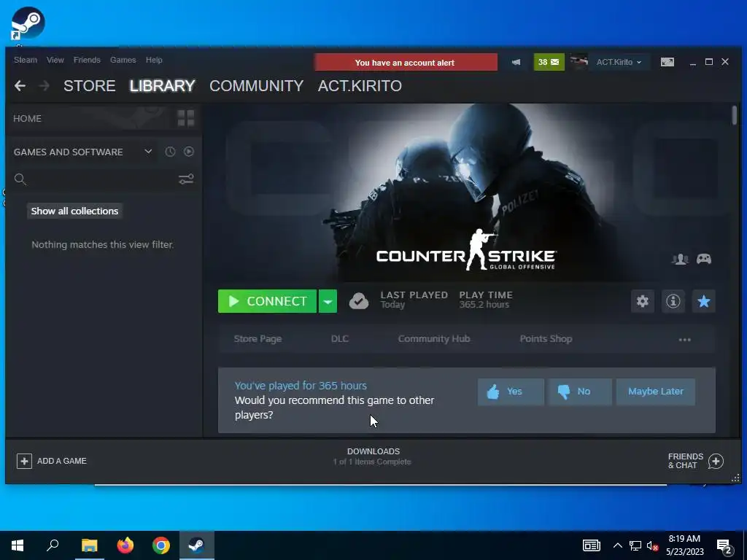Open Windows taskbar search
The image size is (747, 560).
(x=53, y=545)
